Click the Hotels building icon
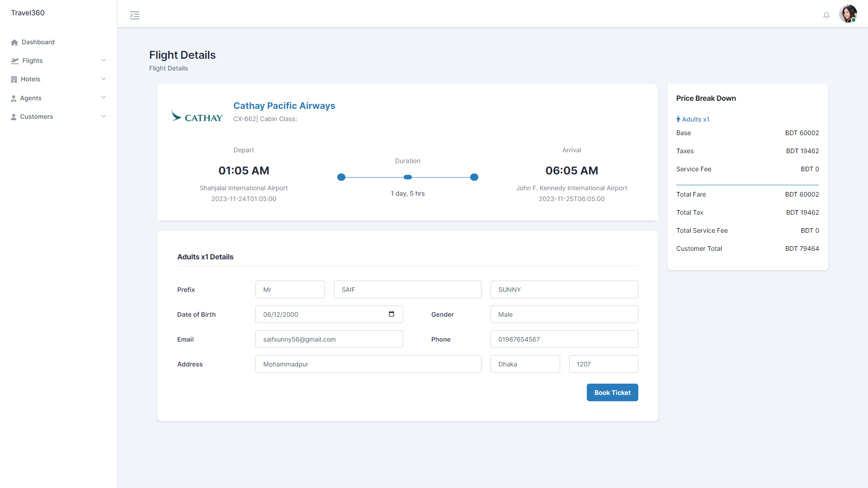The image size is (868, 488). point(14,80)
